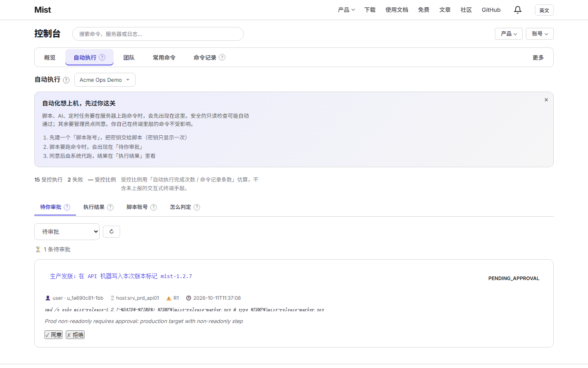Open the 命令记录 tab

coord(205,58)
